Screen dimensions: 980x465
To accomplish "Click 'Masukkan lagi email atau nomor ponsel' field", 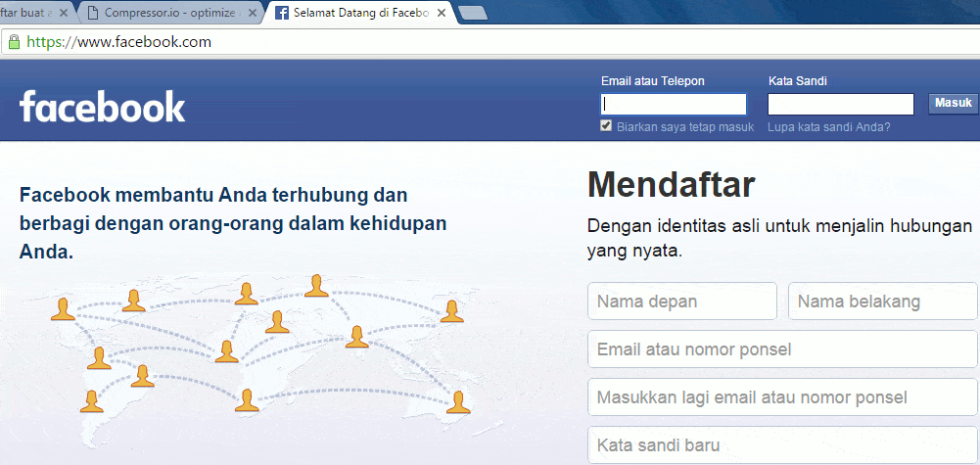I will point(782,396).
